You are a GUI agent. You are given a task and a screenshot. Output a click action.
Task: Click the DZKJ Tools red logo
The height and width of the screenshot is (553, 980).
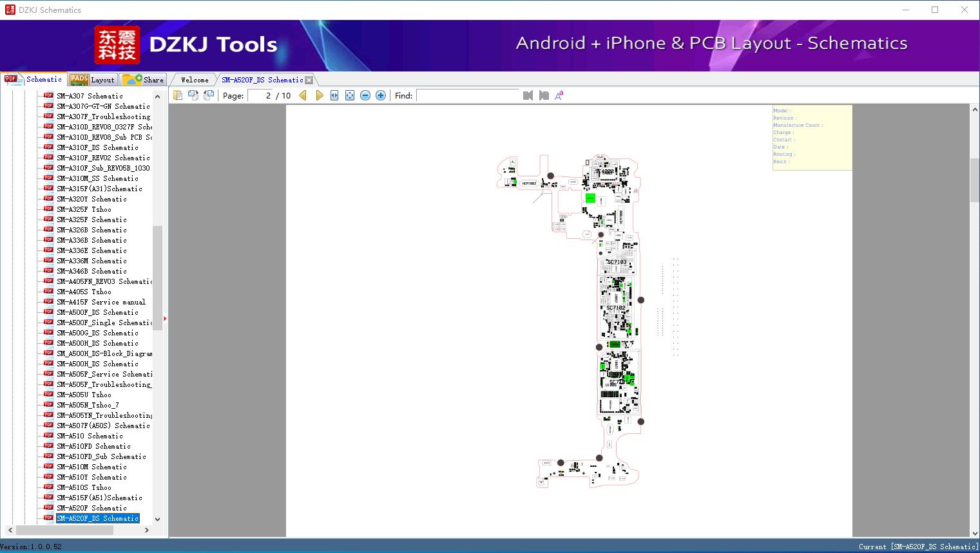[117, 45]
